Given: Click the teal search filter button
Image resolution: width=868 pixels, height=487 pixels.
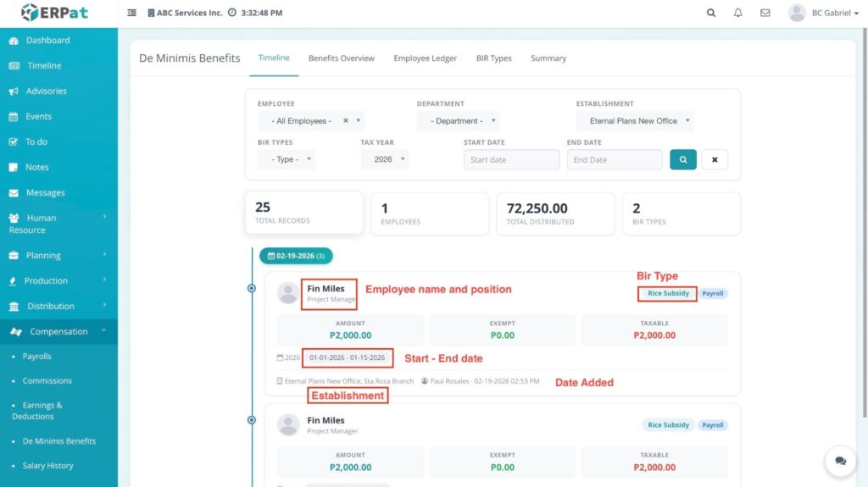Looking at the screenshot, I should [682, 159].
